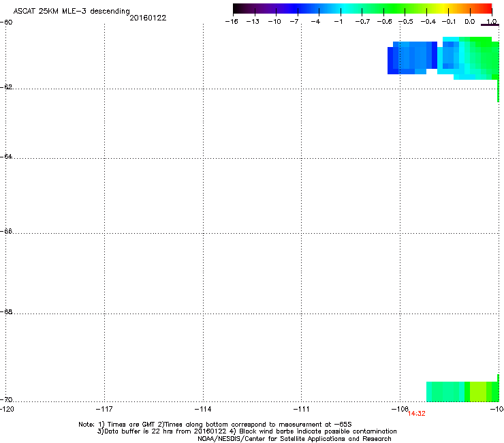The width and height of the screenshot is (504, 443).
Task: Click the yellow-green data patch near -70
Action: (x=478, y=391)
